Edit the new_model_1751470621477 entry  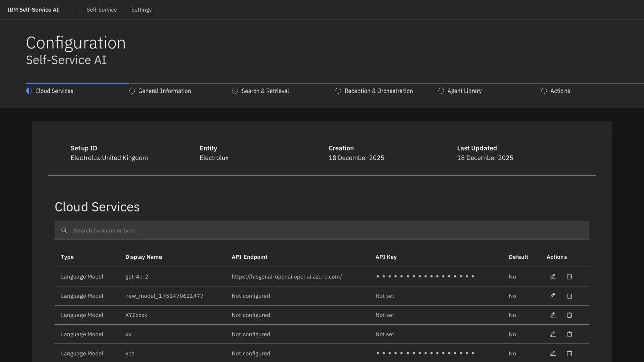tap(553, 296)
